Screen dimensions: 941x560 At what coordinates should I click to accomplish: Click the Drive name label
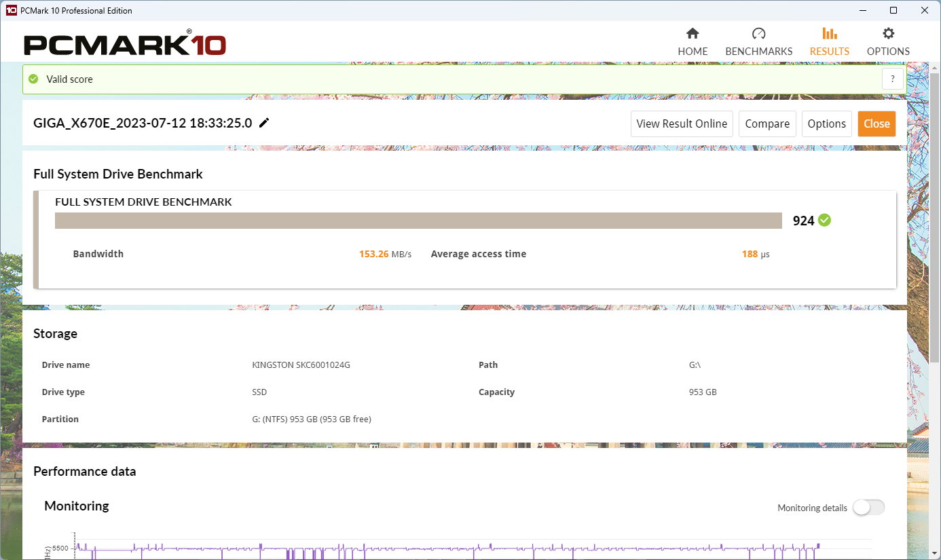[x=66, y=365]
